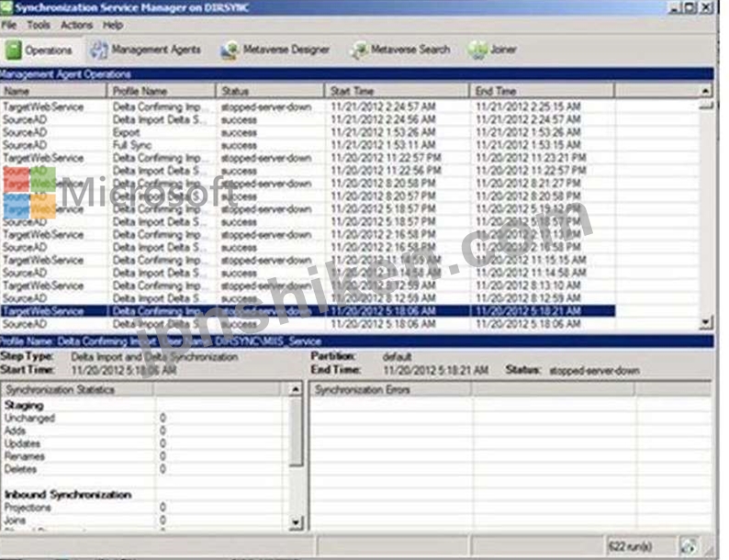
Task: Click the Joins inbound statistic
Action: [15, 520]
